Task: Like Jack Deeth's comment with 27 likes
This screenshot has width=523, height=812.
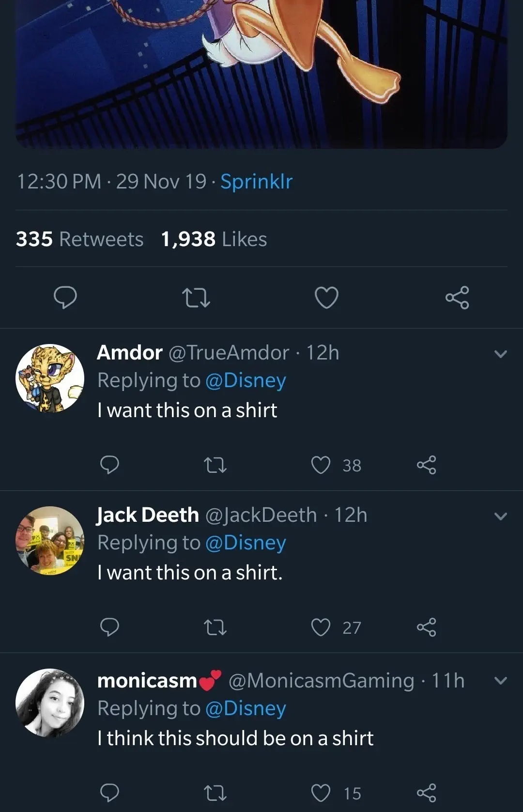Action: [321, 627]
